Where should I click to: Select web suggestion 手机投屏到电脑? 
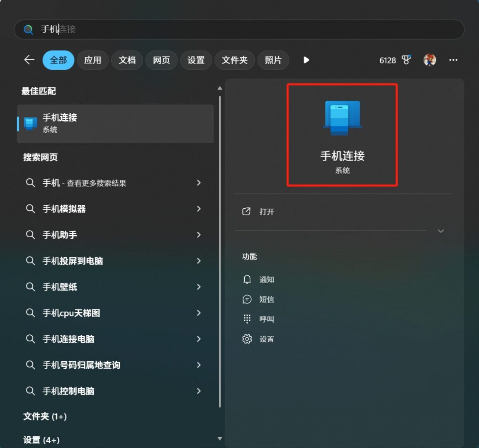pos(115,261)
